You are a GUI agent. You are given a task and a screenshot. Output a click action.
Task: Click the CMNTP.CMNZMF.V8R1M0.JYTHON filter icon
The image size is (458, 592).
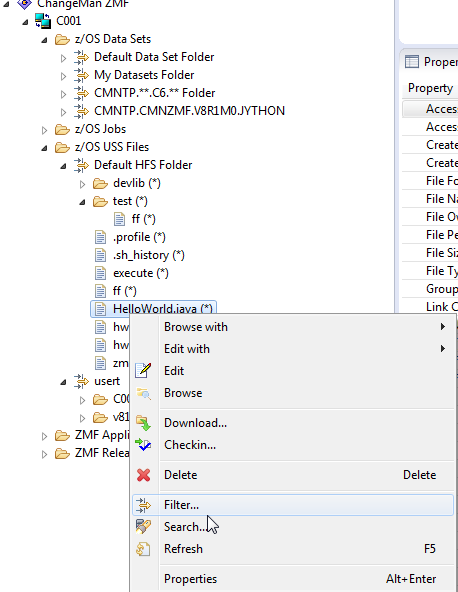[81, 111]
